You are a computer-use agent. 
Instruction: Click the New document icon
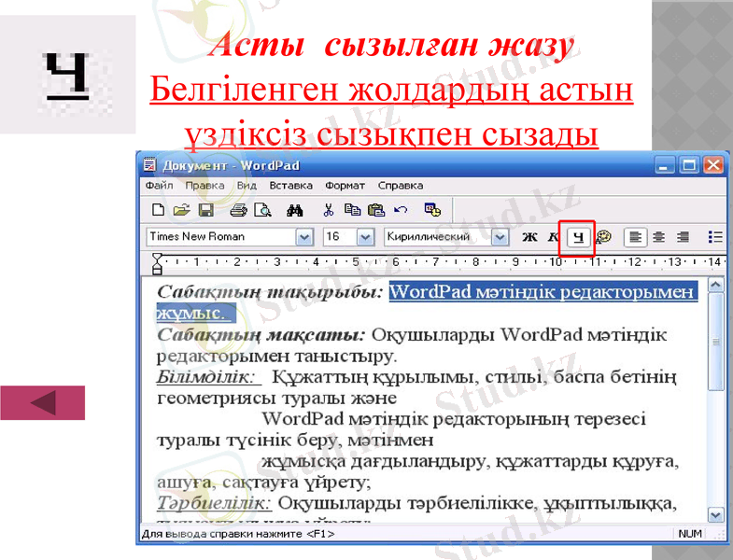(159, 210)
